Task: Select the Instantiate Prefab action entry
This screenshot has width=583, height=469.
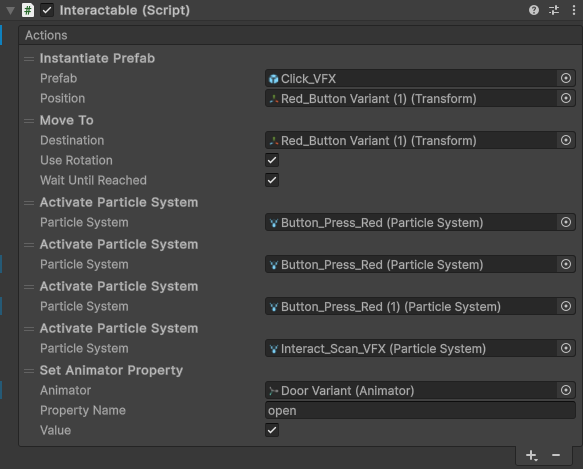Action: pos(97,58)
